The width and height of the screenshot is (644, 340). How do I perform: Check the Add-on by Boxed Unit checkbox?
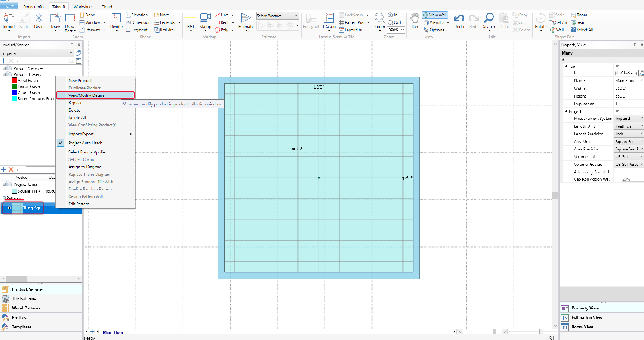click(x=618, y=172)
